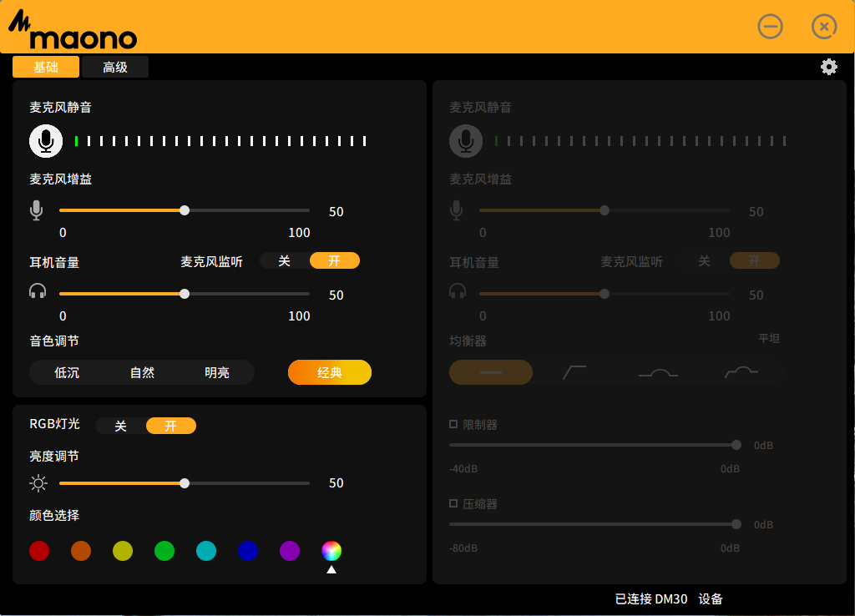Pick the rainbow multicolor swatch
The height and width of the screenshot is (616, 855).
tap(331, 551)
